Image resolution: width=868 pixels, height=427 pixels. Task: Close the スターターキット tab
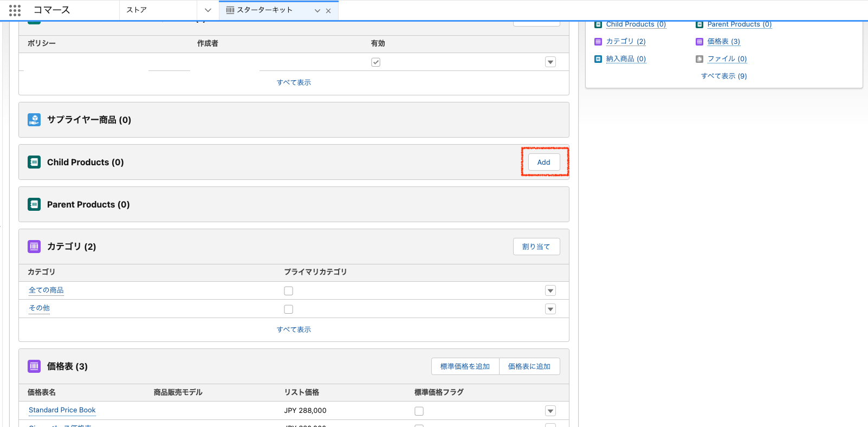pos(328,11)
